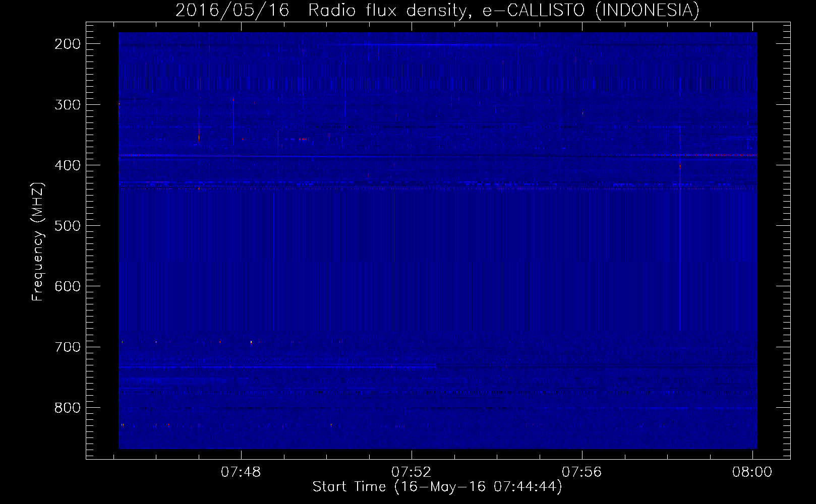This screenshot has width=816, height=504.
Task: Click the 200 frequency tick label
Action: pos(68,44)
